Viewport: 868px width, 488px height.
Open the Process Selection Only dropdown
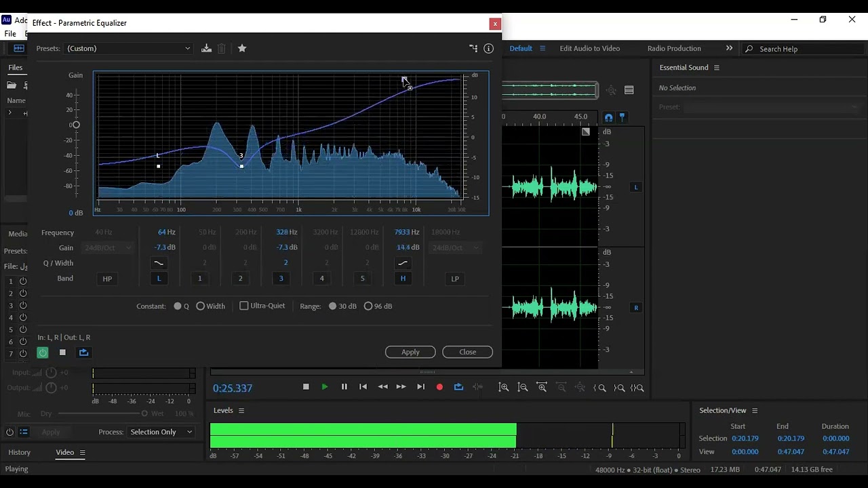[x=161, y=432]
